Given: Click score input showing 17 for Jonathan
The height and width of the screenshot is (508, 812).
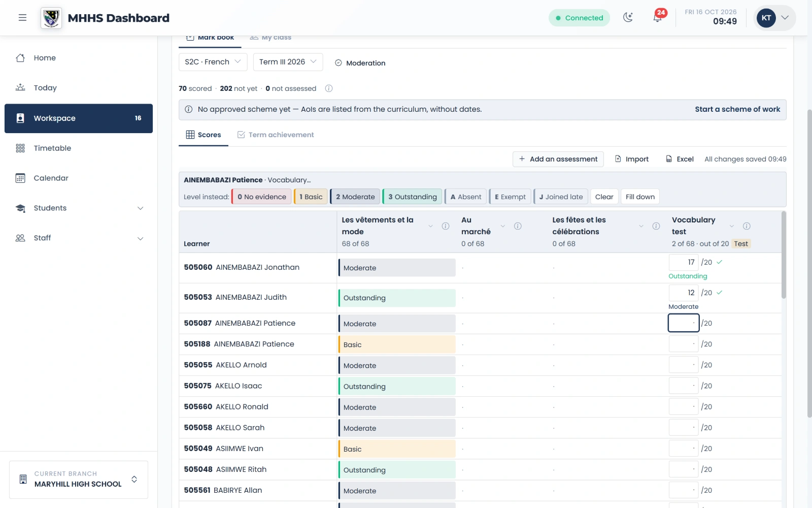Looking at the screenshot, I should (684, 262).
